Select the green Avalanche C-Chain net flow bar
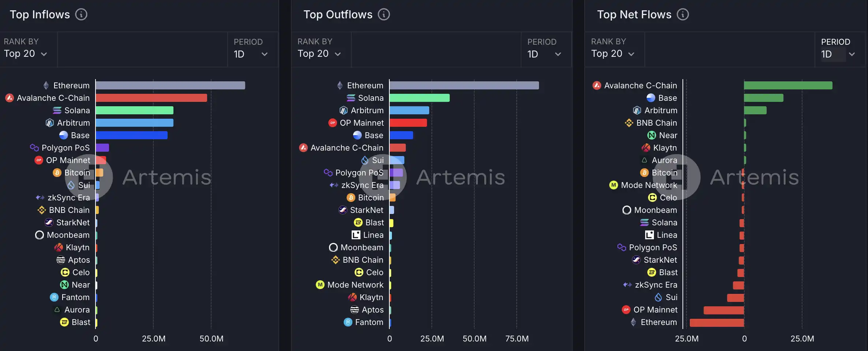The width and height of the screenshot is (868, 351). (788, 86)
